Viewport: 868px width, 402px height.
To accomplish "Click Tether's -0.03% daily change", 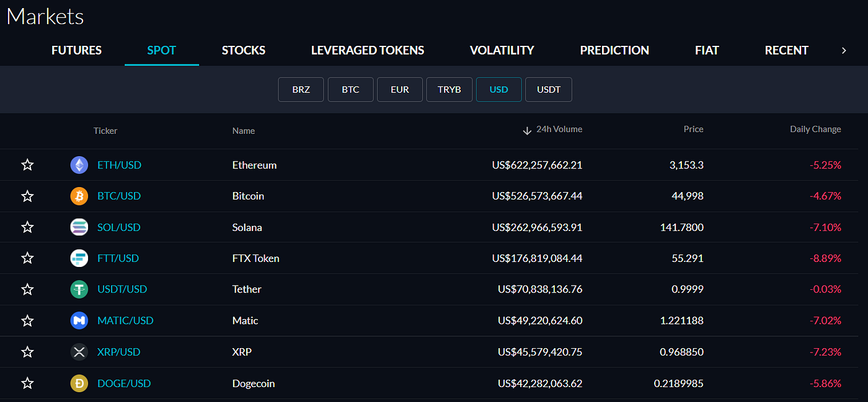I will point(825,289).
